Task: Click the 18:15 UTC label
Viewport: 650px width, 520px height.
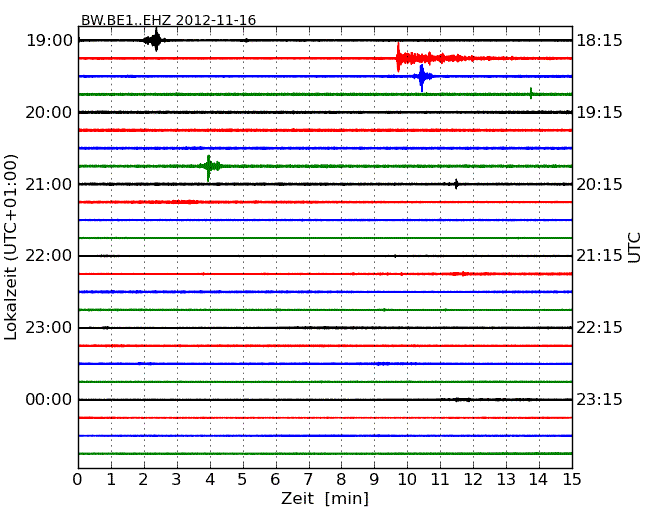Action: coord(599,41)
